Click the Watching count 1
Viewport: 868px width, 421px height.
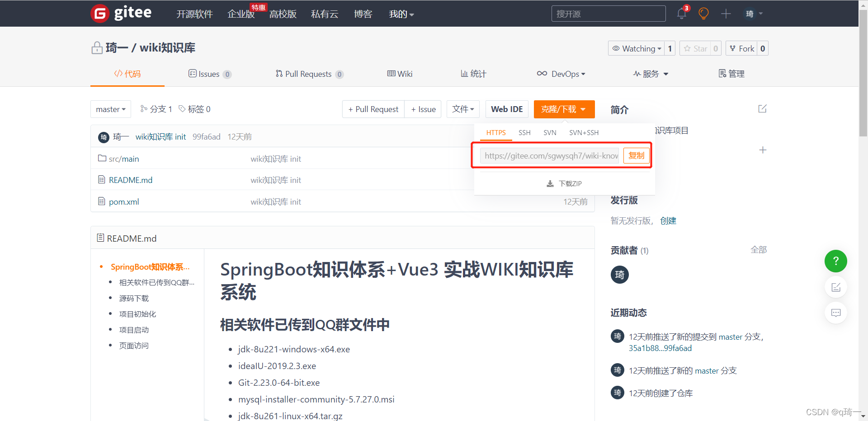(x=670, y=48)
